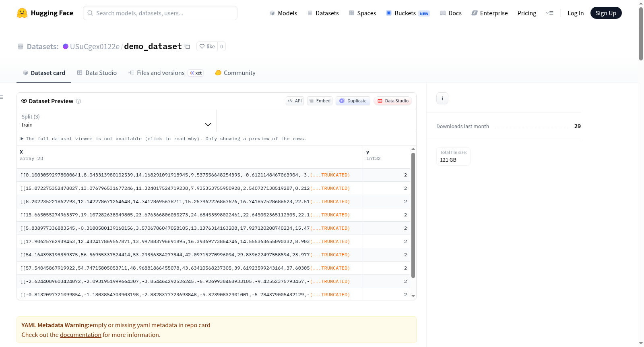Expand the more navigation menu icon
Screen dimensions: 644x347
[x=549, y=13]
